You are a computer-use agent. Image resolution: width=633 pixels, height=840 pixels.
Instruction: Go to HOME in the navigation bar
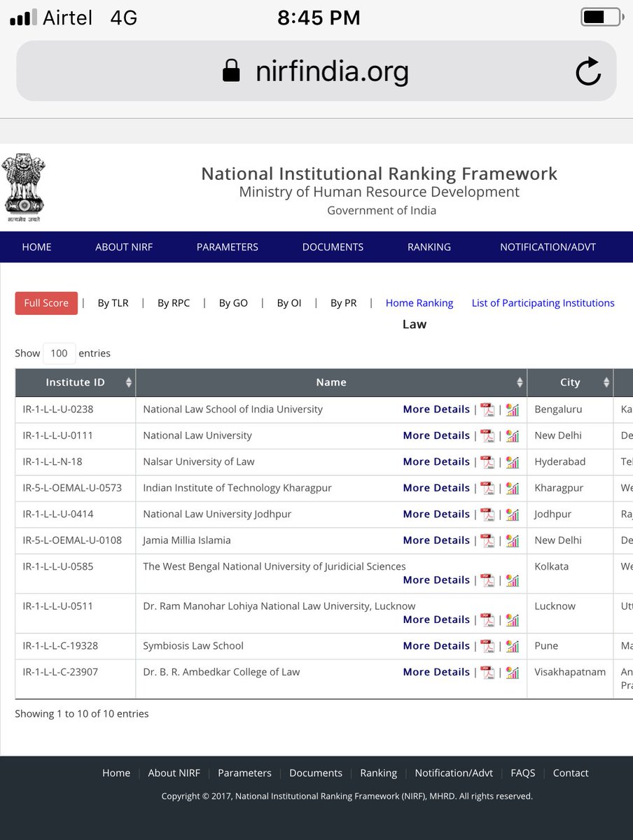pyautogui.click(x=36, y=247)
